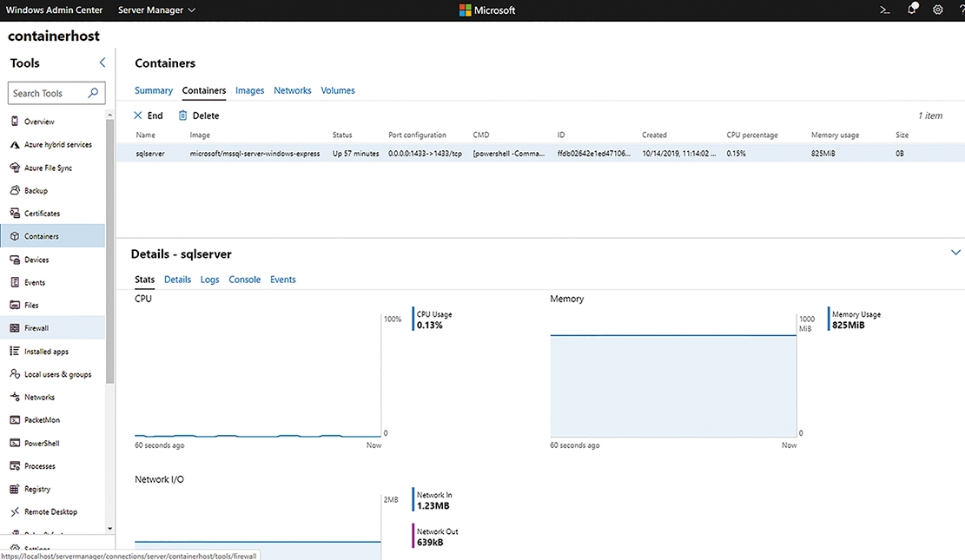Open the Console tab

coord(244,280)
